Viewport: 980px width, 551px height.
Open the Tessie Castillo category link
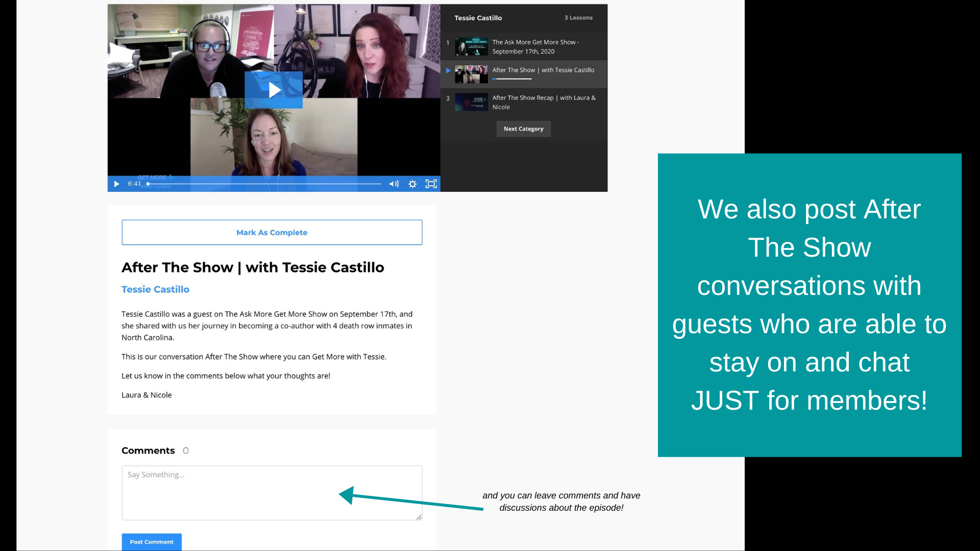[155, 289]
